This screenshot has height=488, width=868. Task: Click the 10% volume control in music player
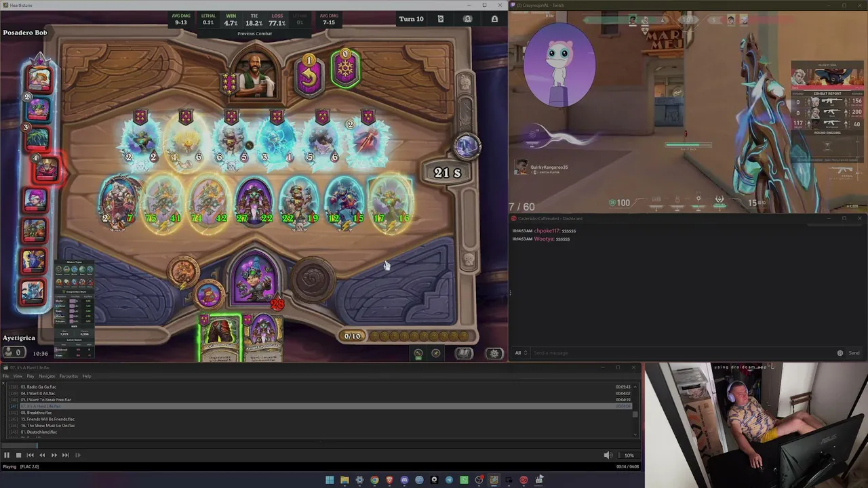coord(629,455)
